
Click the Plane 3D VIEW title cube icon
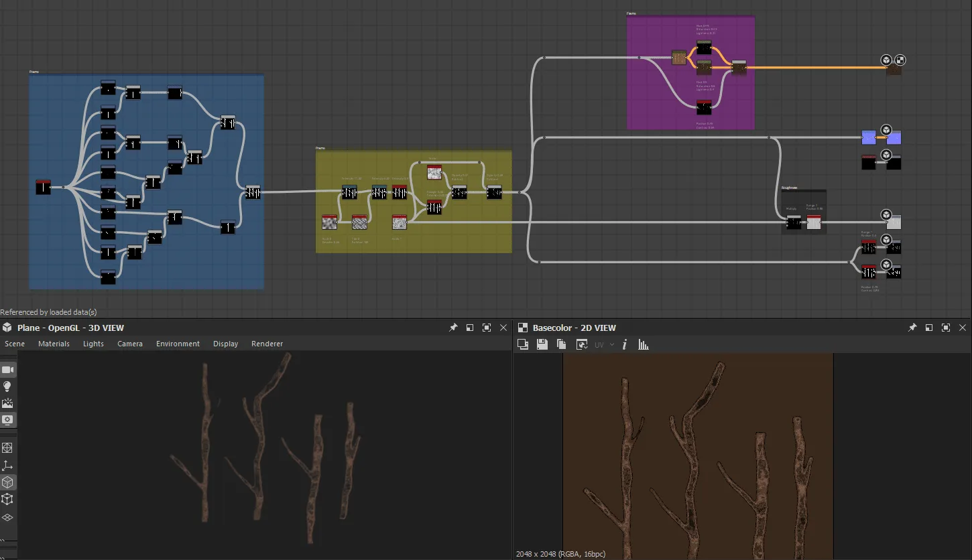pyautogui.click(x=7, y=328)
